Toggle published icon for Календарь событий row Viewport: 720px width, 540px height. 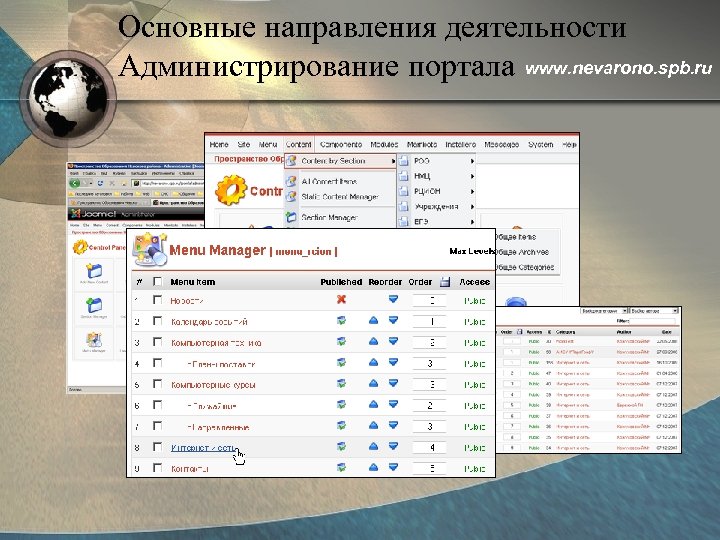(341, 321)
